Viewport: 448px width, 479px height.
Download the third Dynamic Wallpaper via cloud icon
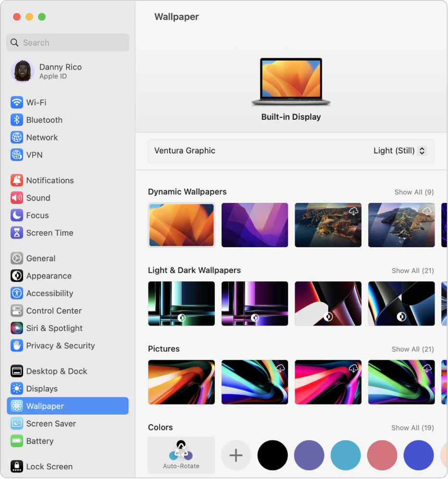pos(354,211)
